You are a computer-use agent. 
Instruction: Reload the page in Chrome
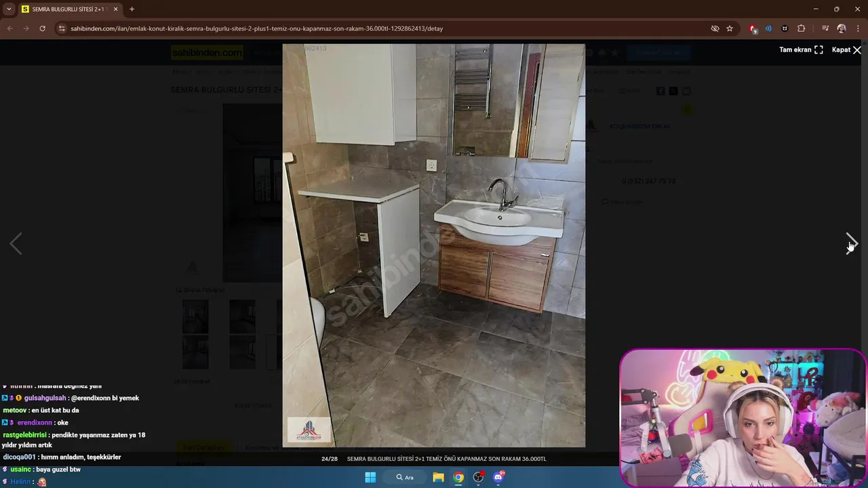point(42,28)
